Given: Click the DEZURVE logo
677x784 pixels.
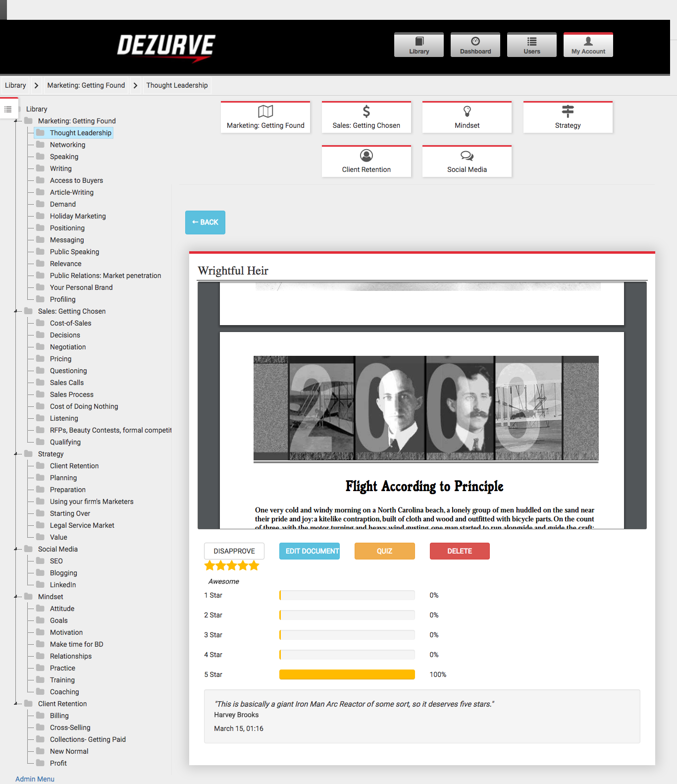Looking at the screenshot, I should tap(166, 48).
